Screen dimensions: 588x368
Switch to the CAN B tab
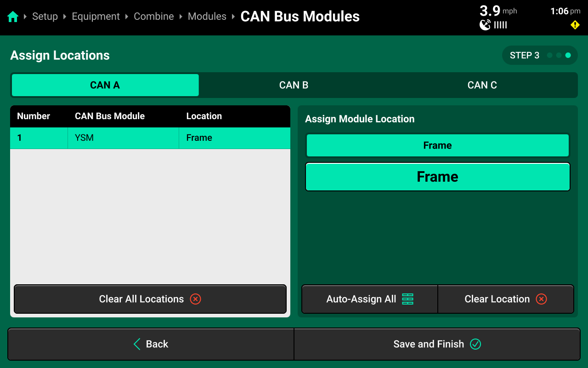tap(294, 85)
